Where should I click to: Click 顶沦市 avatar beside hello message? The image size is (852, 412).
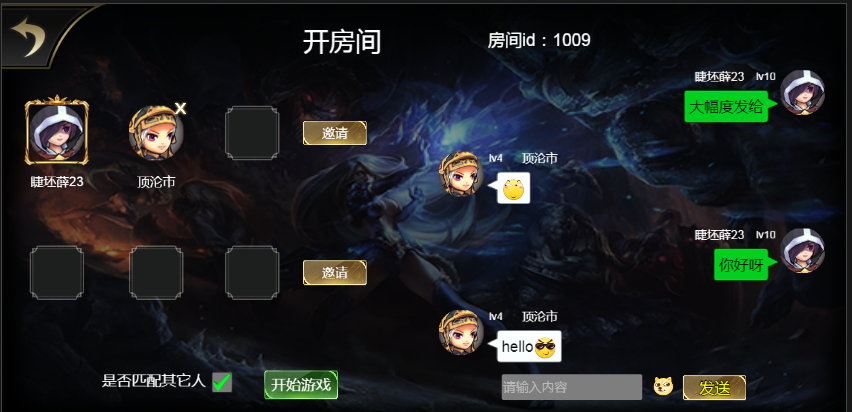(461, 332)
